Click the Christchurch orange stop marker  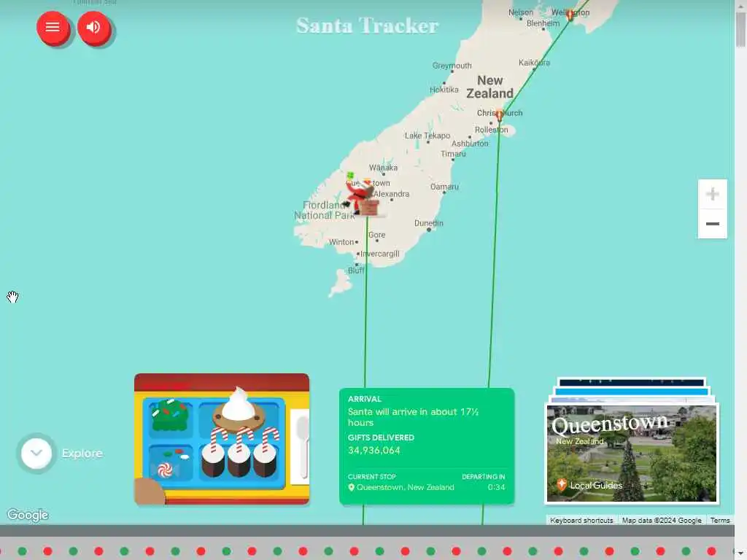499,114
